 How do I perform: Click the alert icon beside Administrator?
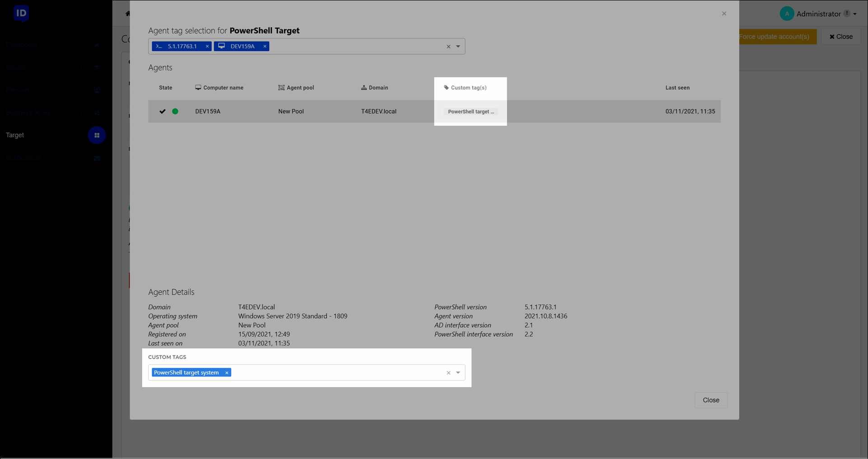tap(847, 14)
